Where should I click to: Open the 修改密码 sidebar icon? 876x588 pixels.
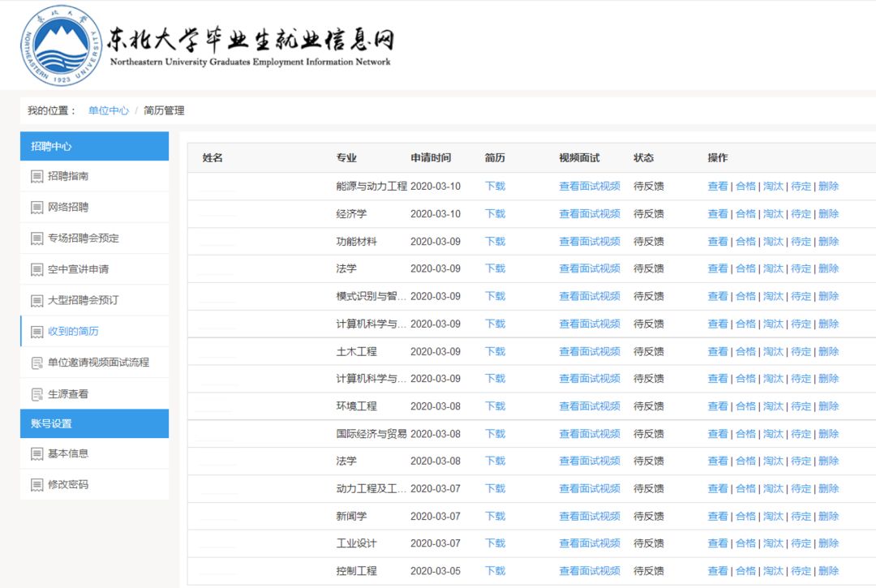click(36, 485)
